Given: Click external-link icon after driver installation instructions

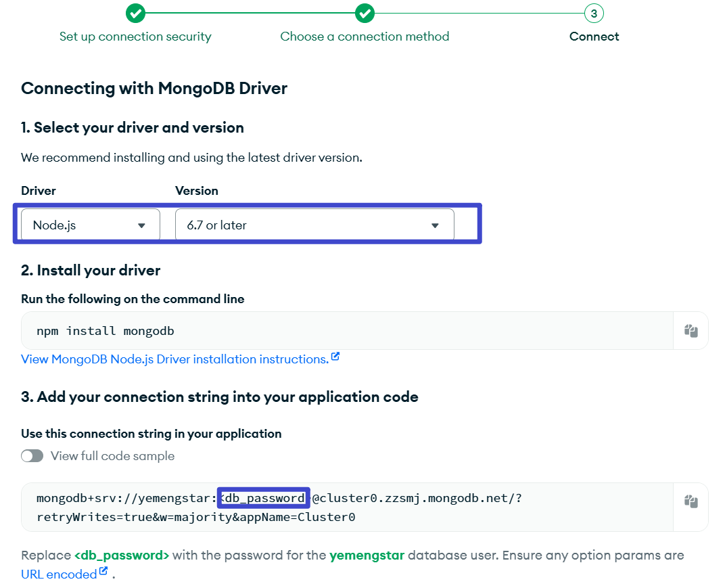Looking at the screenshot, I should point(335,357).
